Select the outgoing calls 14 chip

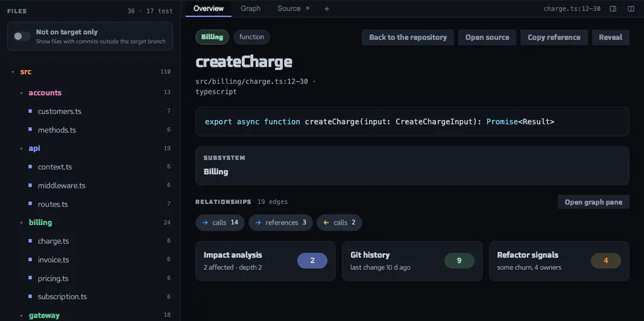(219, 223)
